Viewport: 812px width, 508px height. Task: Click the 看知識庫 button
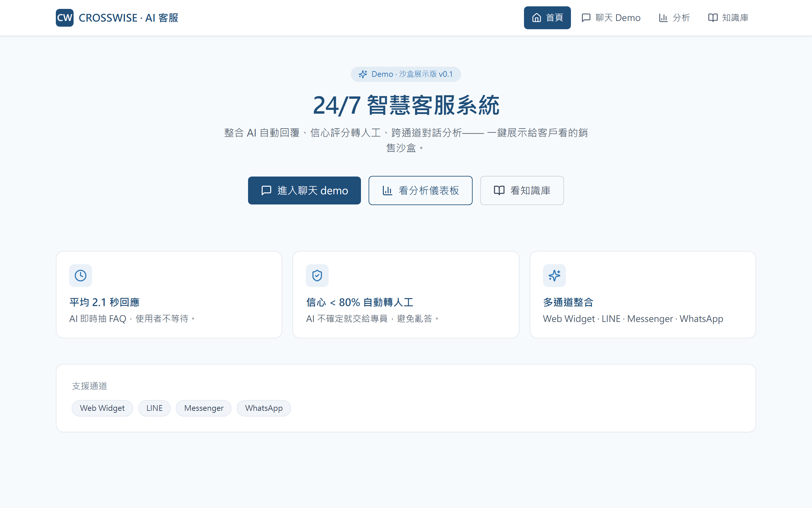click(x=522, y=190)
